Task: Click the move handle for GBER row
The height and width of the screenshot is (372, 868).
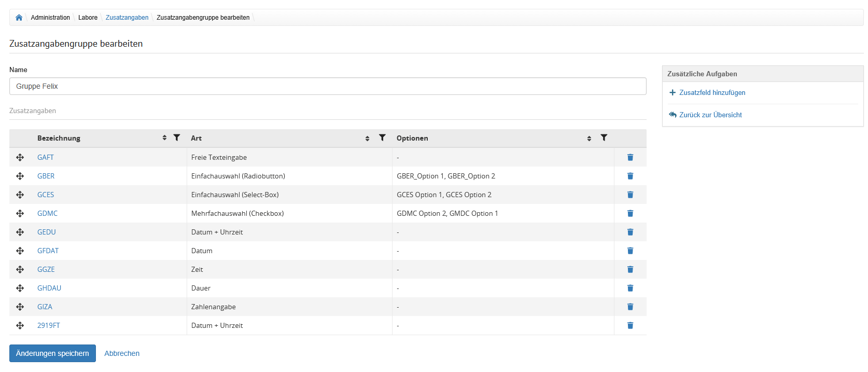Action: (20, 176)
